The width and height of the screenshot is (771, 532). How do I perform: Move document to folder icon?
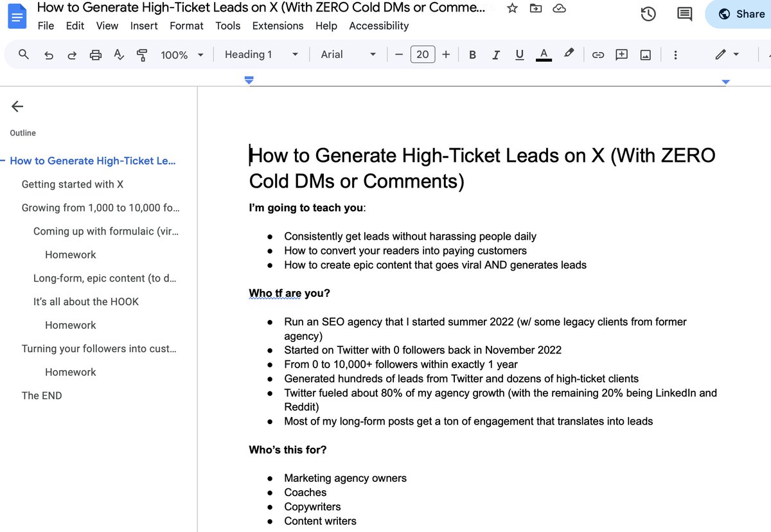(535, 8)
